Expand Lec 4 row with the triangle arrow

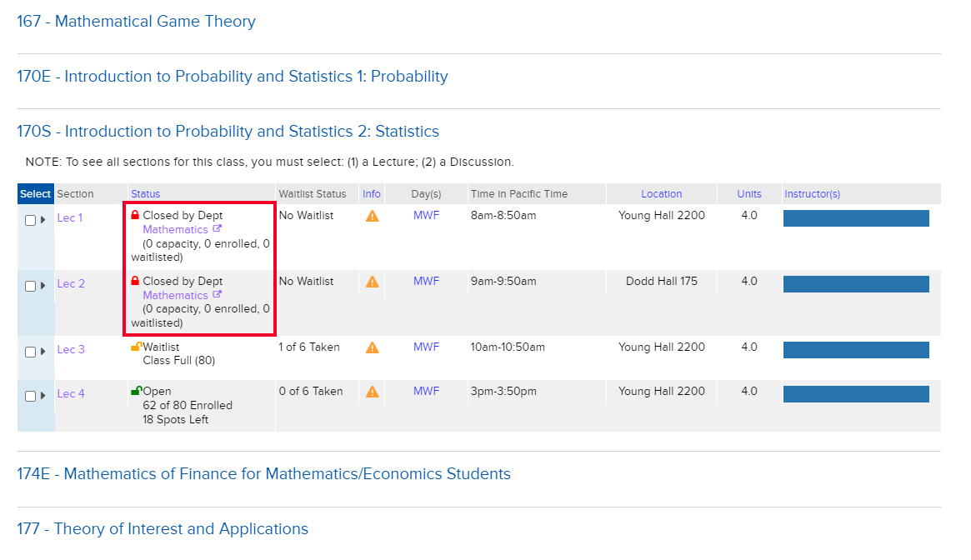43,395
